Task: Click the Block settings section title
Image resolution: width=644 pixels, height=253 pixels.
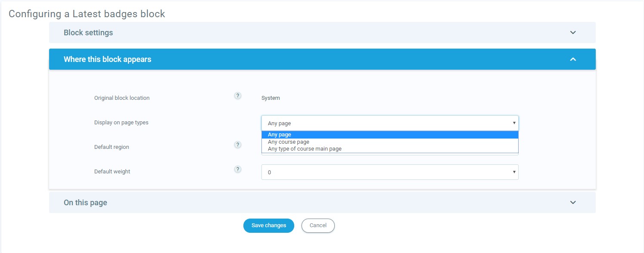Action: pyautogui.click(x=88, y=33)
